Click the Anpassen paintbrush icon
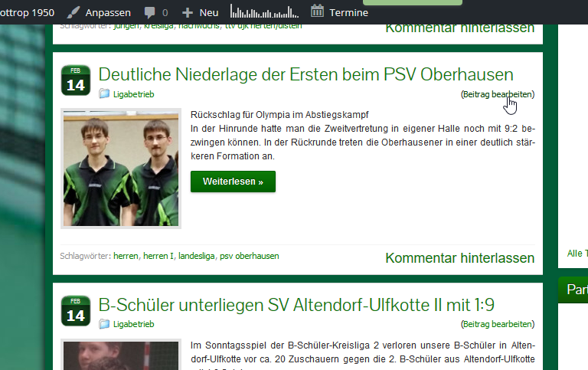Screen dimensions: 588x370 tap(73, 12)
